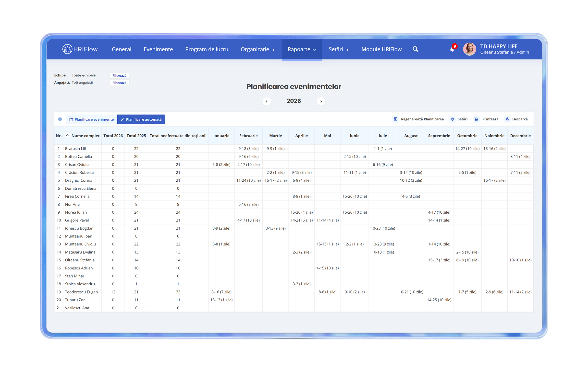The width and height of the screenshot is (588, 372).
Task: Expand the Organizație menu
Action: pyautogui.click(x=258, y=49)
